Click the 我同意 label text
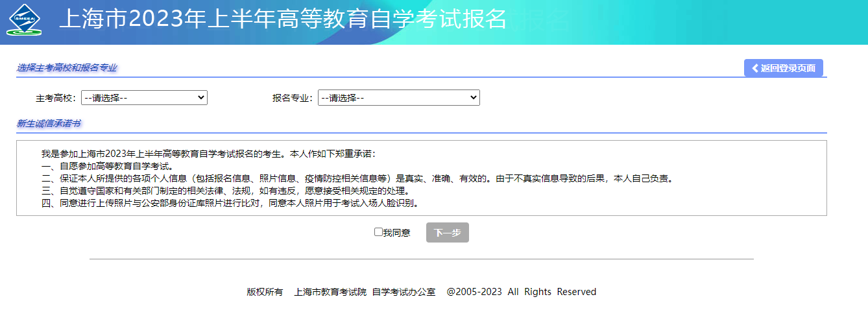The height and width of the screenshot is (321, 868). pyautogui.click(x=396, y=233)
